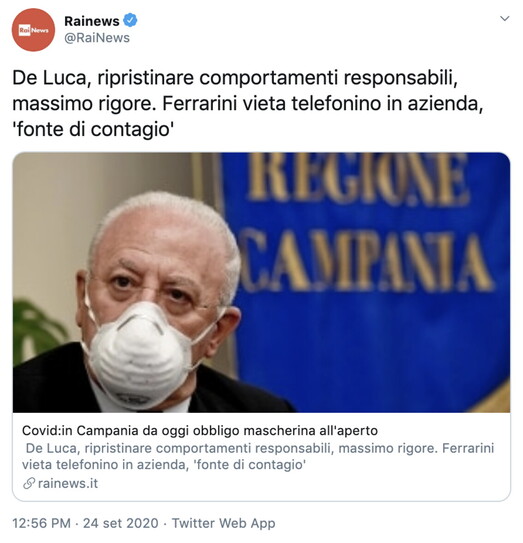Click the link chain icon

[29, 483]
